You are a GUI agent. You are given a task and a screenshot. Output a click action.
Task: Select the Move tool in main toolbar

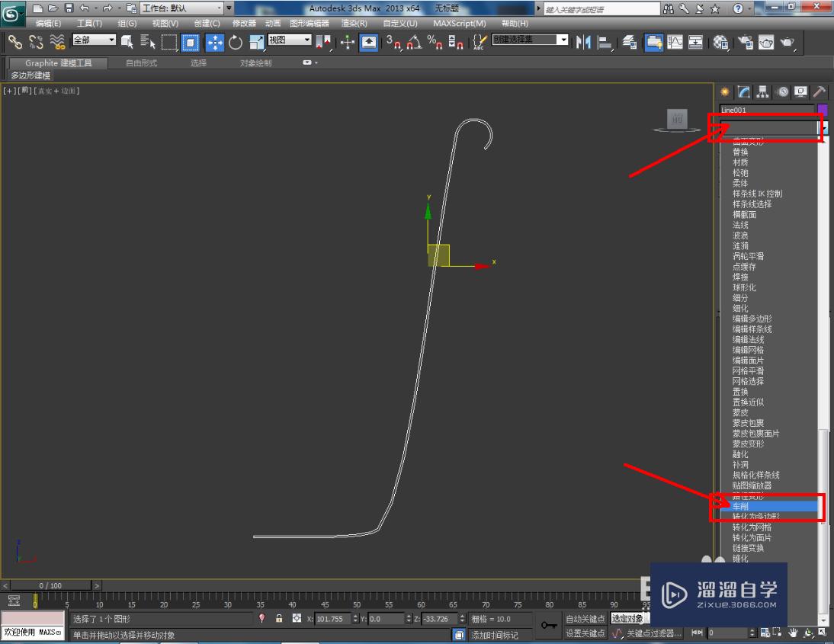215,42
